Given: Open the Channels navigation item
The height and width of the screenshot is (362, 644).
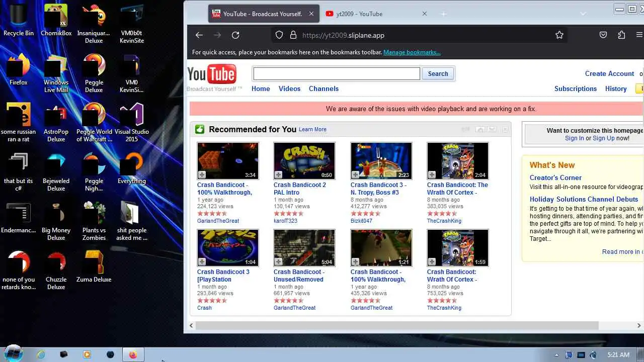Looking at the screenshot, I should tap(324, 88).
